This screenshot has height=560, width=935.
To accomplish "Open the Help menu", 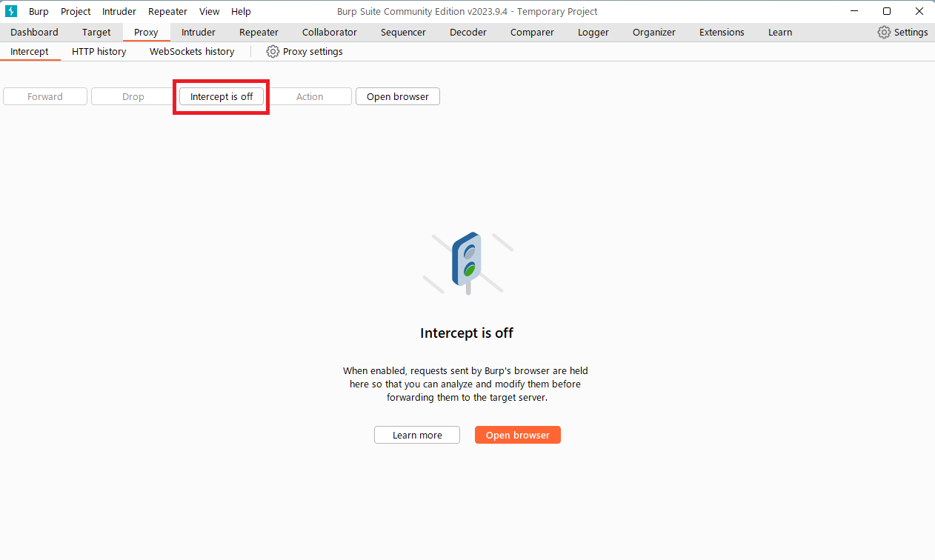I will click(241, 11).
